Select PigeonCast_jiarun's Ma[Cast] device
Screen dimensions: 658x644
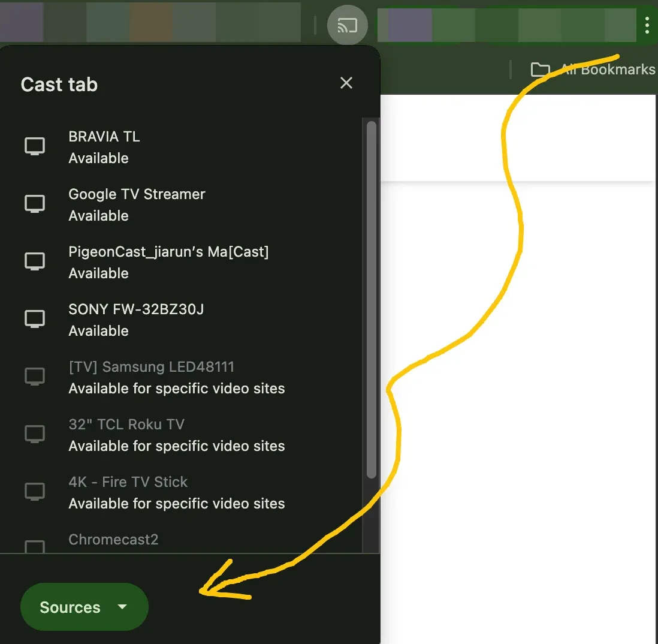(181, 262)
